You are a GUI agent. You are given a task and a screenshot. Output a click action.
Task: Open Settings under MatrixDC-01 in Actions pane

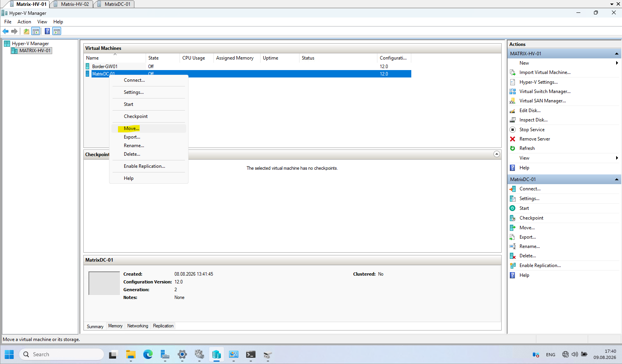529,199
